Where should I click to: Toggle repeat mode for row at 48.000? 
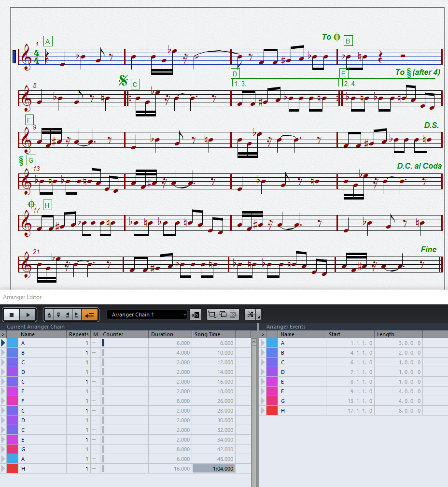[94, 459]
